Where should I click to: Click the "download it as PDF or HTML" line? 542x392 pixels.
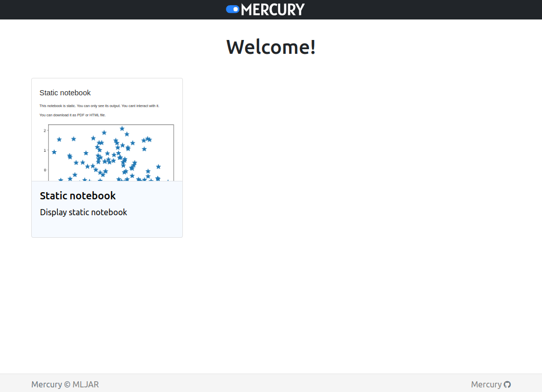(x=73, y=115)
